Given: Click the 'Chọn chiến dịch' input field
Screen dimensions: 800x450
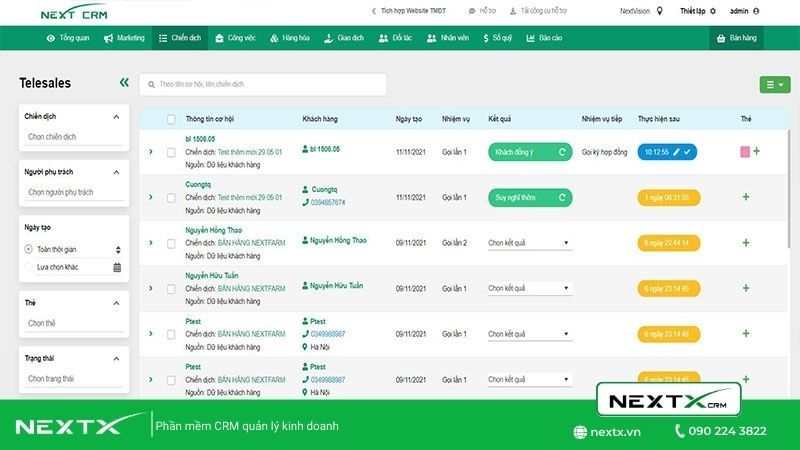Looking at the screenshot, I should coord(74,137).
